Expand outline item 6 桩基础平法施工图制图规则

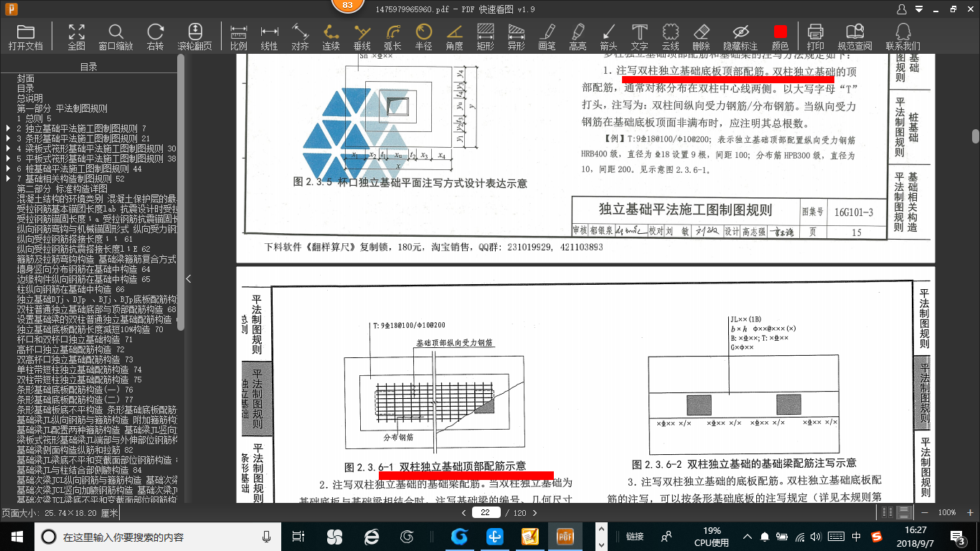point(7,169)
